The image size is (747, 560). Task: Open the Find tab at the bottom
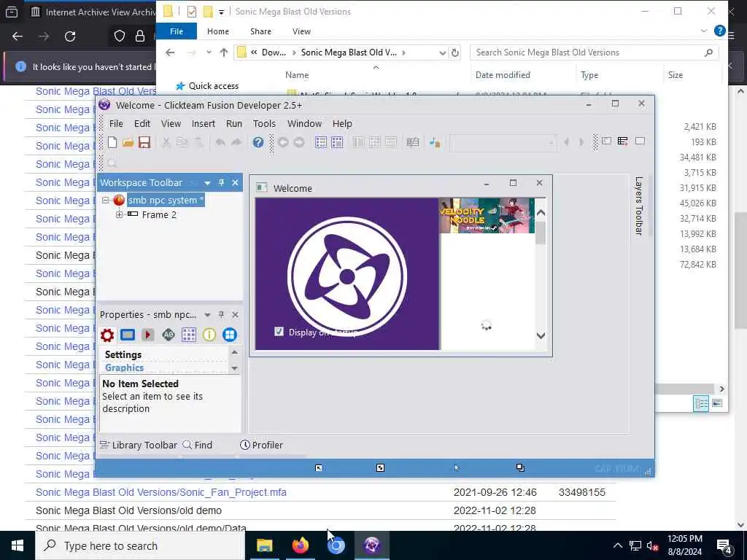[198, 446]
